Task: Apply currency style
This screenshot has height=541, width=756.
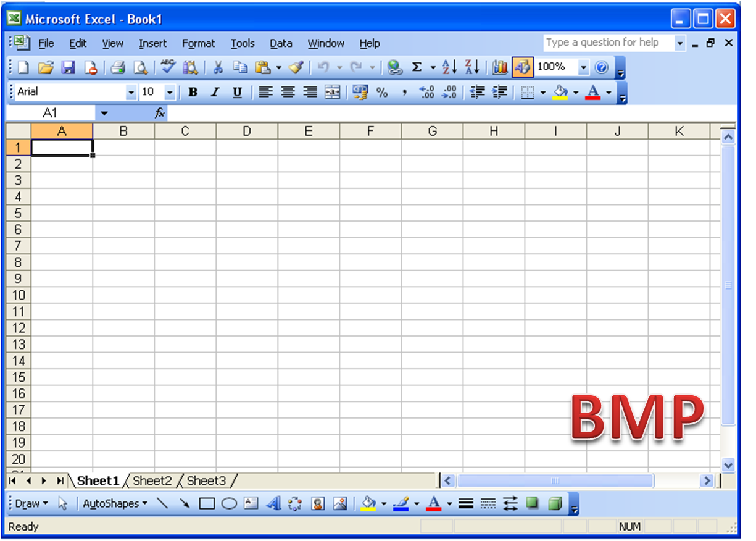Action: tap(360, 93)
